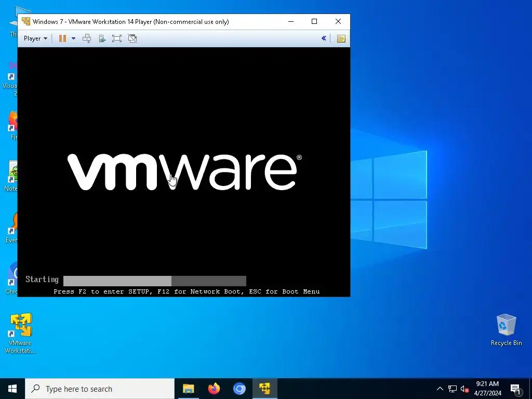Collapse toolbar device icons with double chevron
The image size is (532, 399).
coord(324,38)
